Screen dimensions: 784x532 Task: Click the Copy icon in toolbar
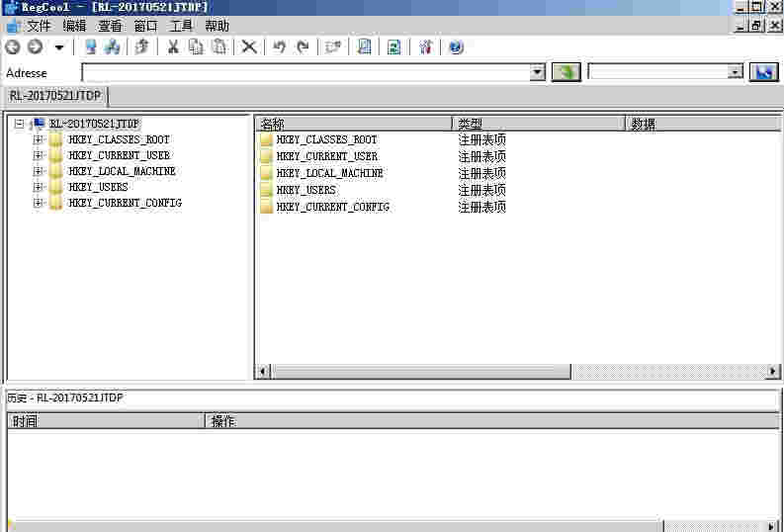(x=196, y=47)
